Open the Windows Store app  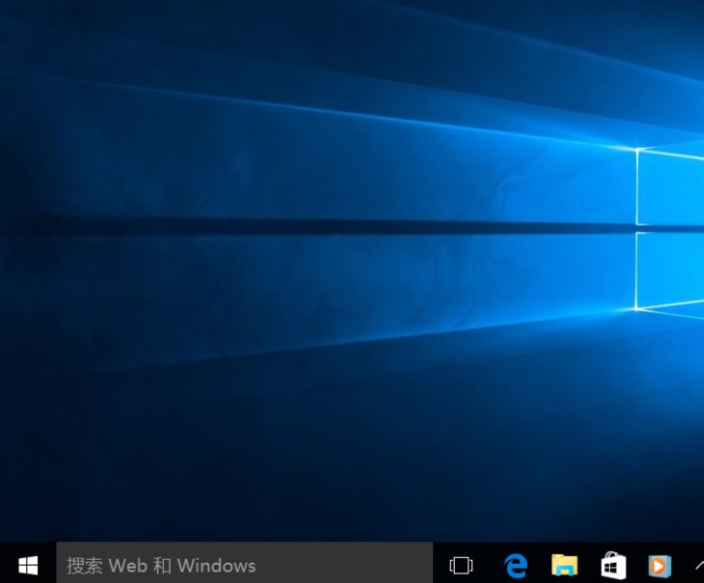[613, 565]
